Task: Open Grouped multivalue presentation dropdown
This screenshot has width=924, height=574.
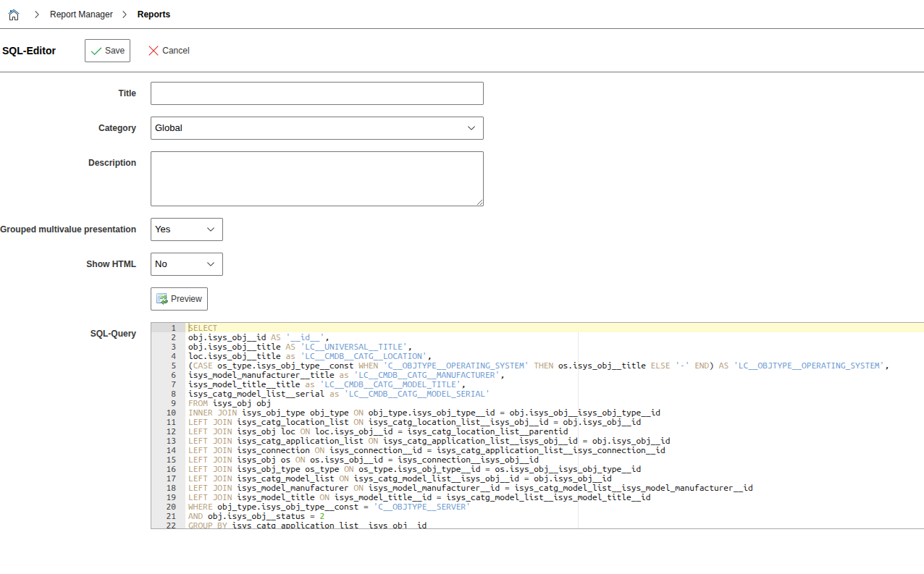Action: click(x=187, y=229)
